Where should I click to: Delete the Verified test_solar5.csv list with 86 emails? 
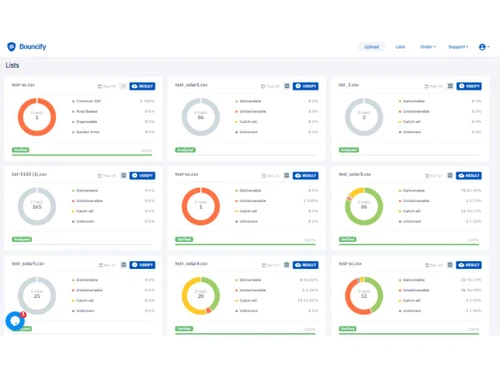click(x=450, y=175)
